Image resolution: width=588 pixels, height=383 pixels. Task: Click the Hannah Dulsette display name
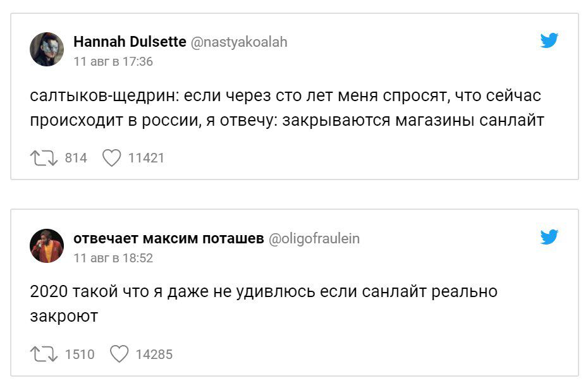[x=130, y=42]
